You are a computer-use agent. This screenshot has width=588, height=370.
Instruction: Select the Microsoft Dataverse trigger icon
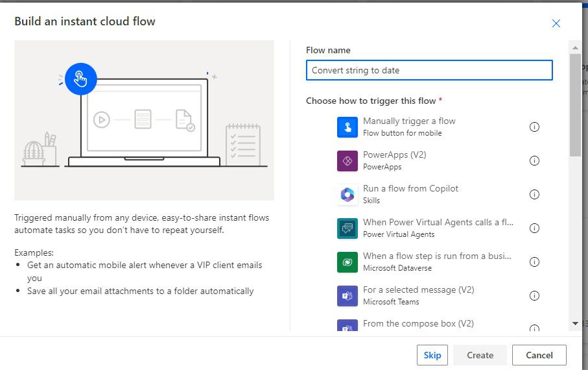pyautogui.click(x=347, y=262)
